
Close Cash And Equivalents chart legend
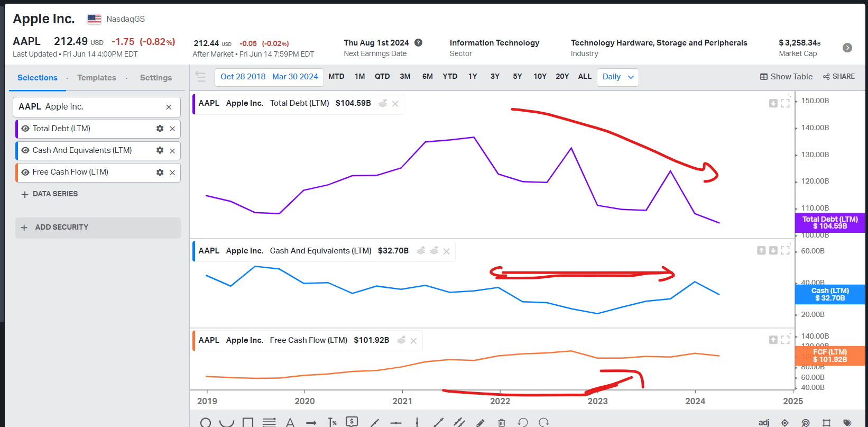point(447,251)
